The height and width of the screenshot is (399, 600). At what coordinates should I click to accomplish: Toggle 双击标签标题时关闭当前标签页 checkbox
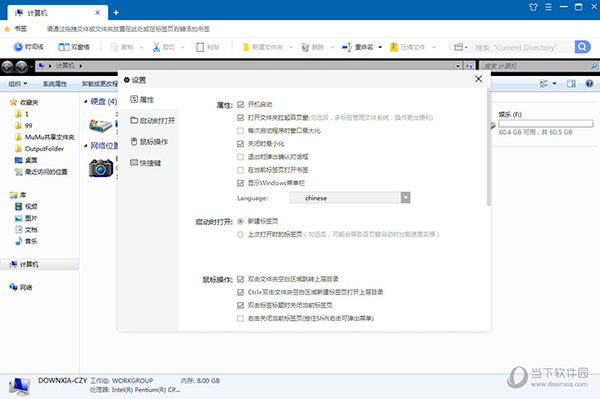pos(240,305)
